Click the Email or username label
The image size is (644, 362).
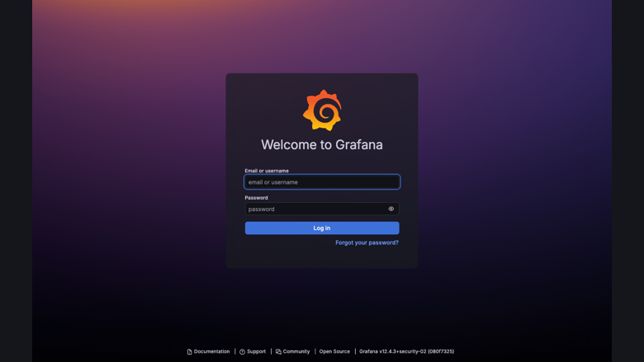tap(267, 171)
